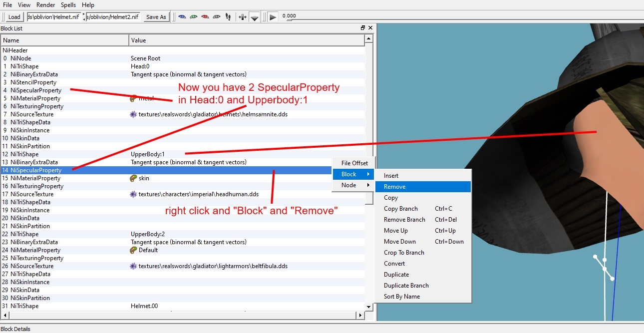Select the 0 NiNode Scene Root row
Image resolution: width=644 pixels, height=333 pixels.
click(x=183, y=58)
